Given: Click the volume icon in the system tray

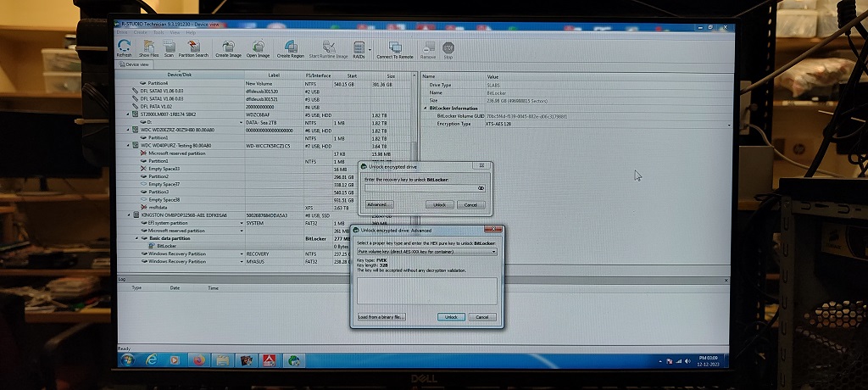Looking at the screenshot, I should 687,360.
